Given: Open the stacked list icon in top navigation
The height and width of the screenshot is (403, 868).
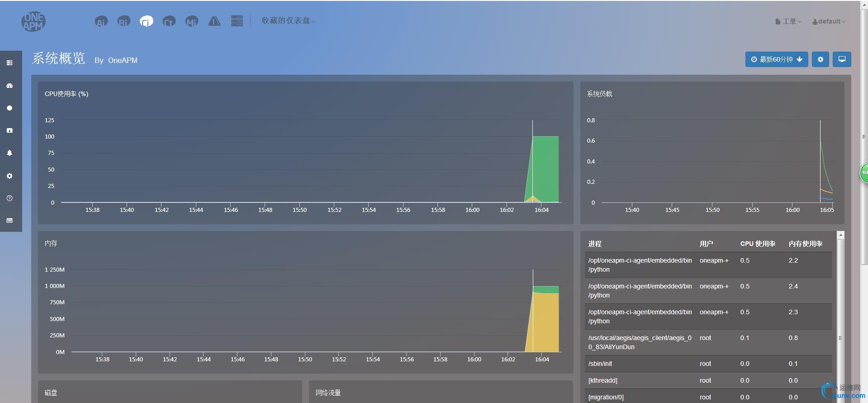Looking at the screenshot, I should coord(237,21).
